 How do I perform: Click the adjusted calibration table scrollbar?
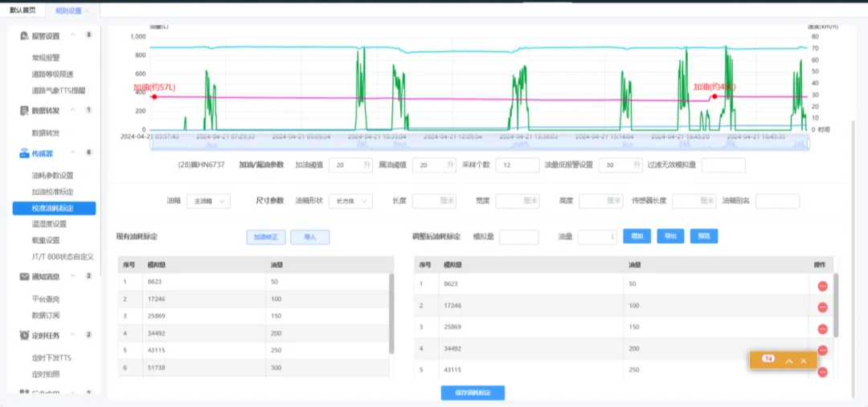(x=836, y=305)
